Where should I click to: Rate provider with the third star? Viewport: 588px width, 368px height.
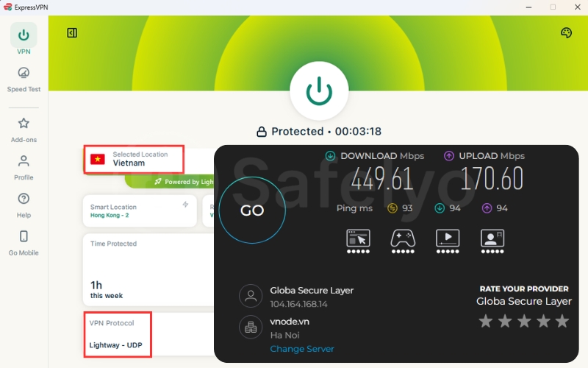tap(524, 321)
